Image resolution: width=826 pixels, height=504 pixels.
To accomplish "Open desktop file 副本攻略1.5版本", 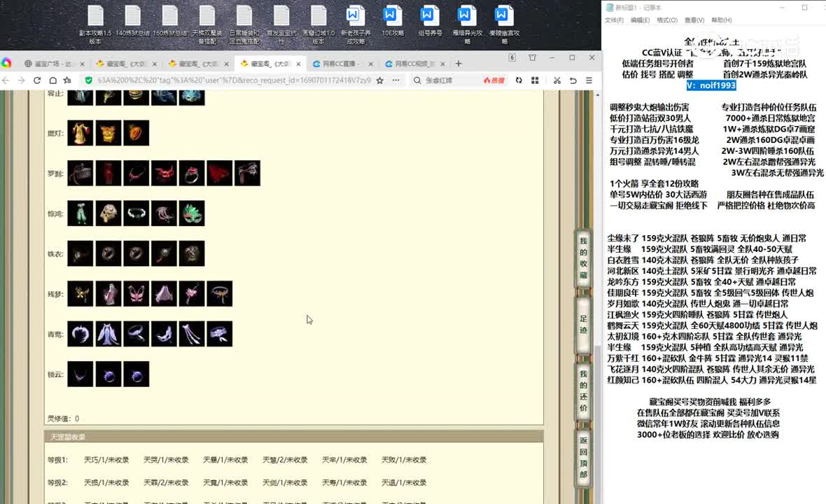I will coord(95,24).
